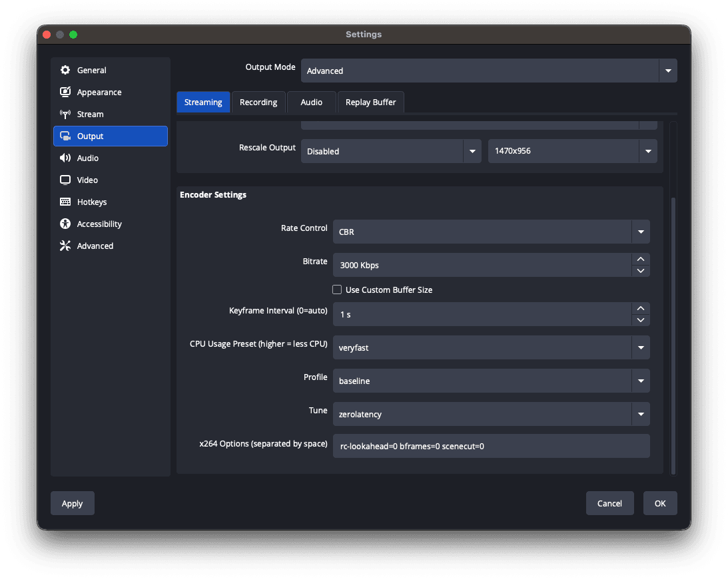Open the CPU Usage Preset dropdown
The image size is (728, 579).
640,347
